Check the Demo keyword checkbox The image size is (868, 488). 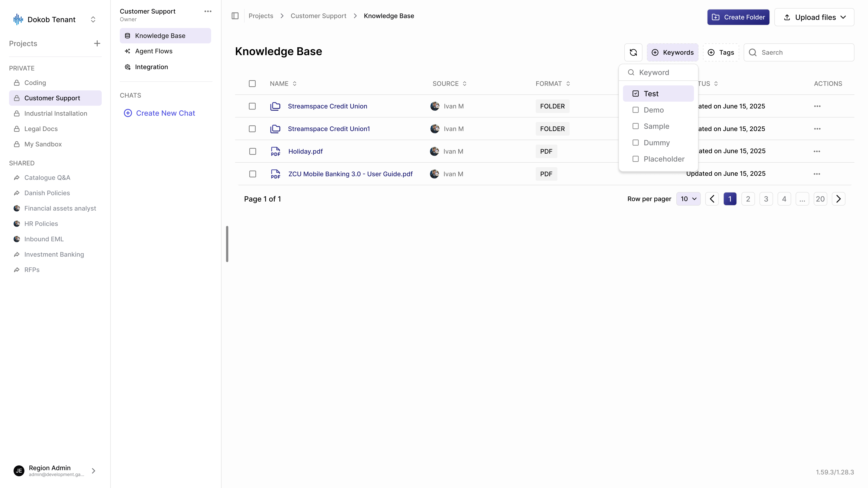tap(635, 110)
